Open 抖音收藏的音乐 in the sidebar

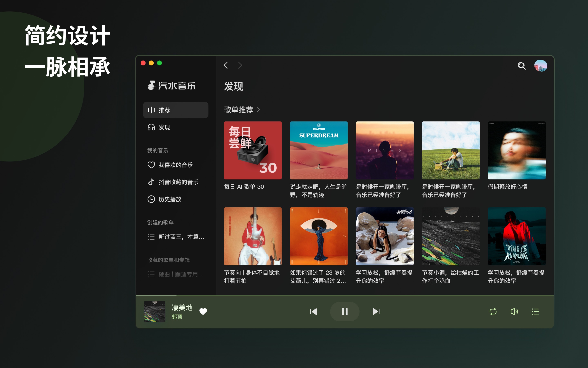click(x=176, y=182)
